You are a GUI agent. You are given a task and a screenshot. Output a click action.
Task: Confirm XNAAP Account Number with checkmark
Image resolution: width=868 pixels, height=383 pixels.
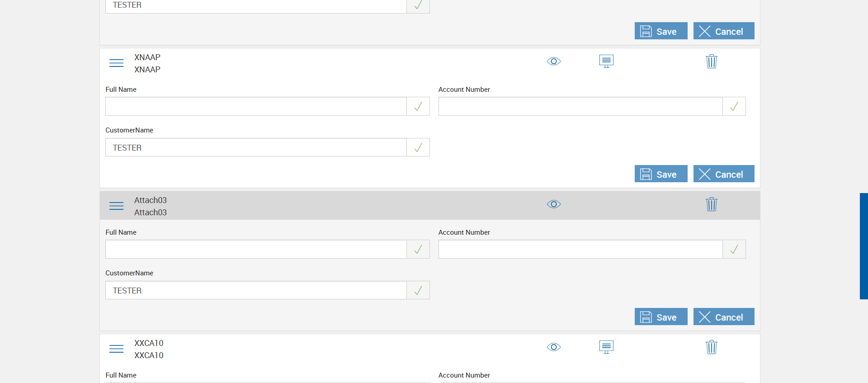[x=734, y=106]
